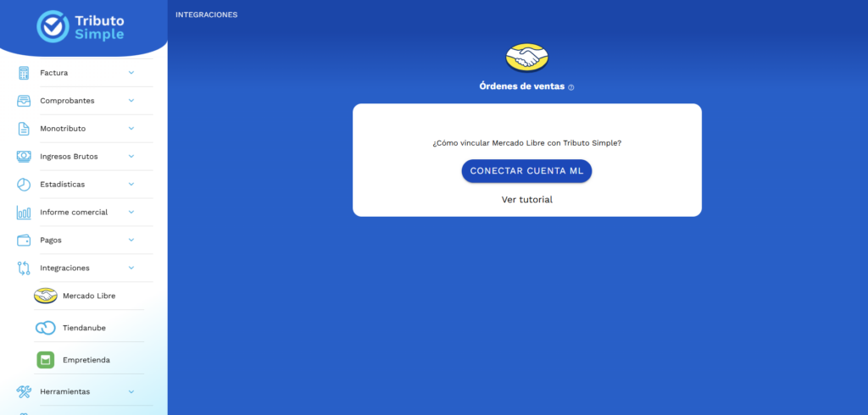Screen dimensions: 868x415
Task: Expand the Herramientas chevron
Action: click(x=131, y=391)
